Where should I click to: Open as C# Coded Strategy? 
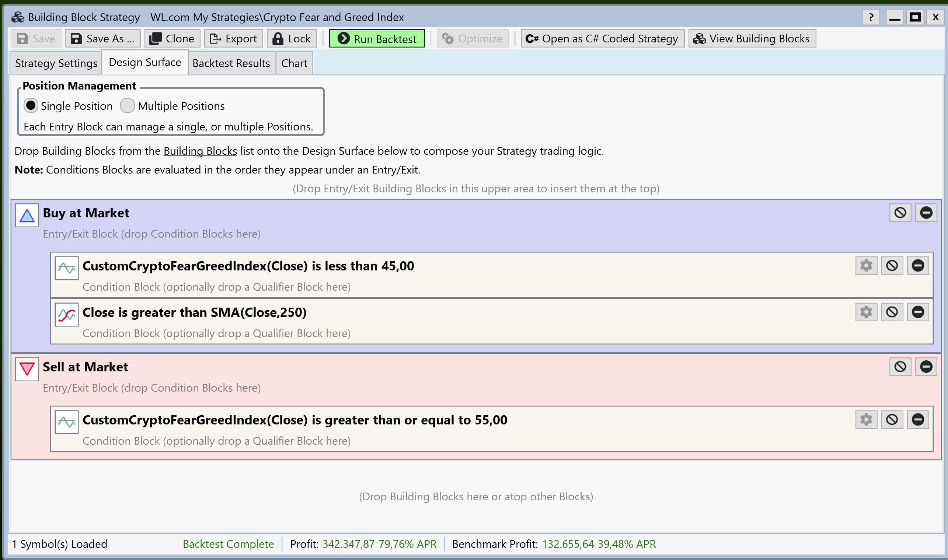602,38
